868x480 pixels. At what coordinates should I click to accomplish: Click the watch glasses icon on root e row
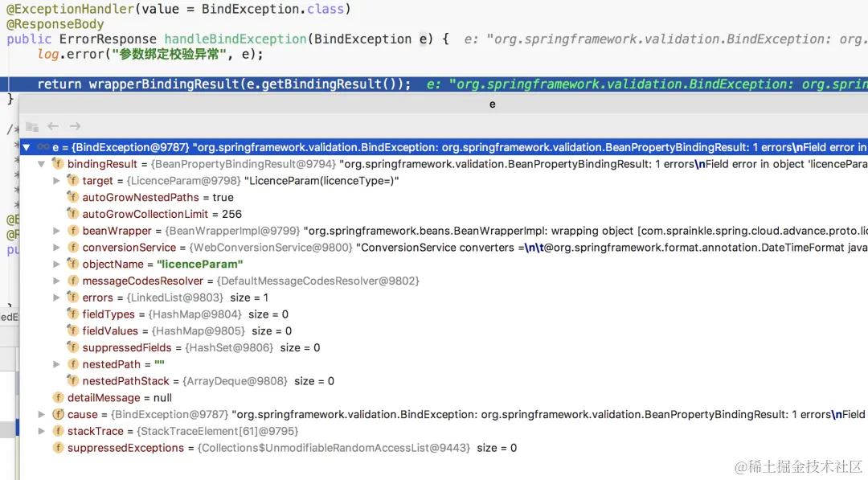pyautogui.click(x=43, y=147)
